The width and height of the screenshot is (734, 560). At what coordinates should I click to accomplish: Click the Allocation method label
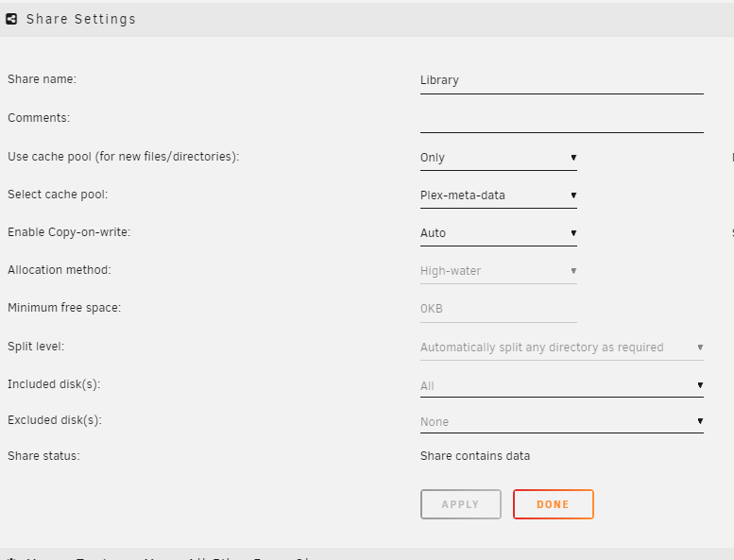click(59, 270)
